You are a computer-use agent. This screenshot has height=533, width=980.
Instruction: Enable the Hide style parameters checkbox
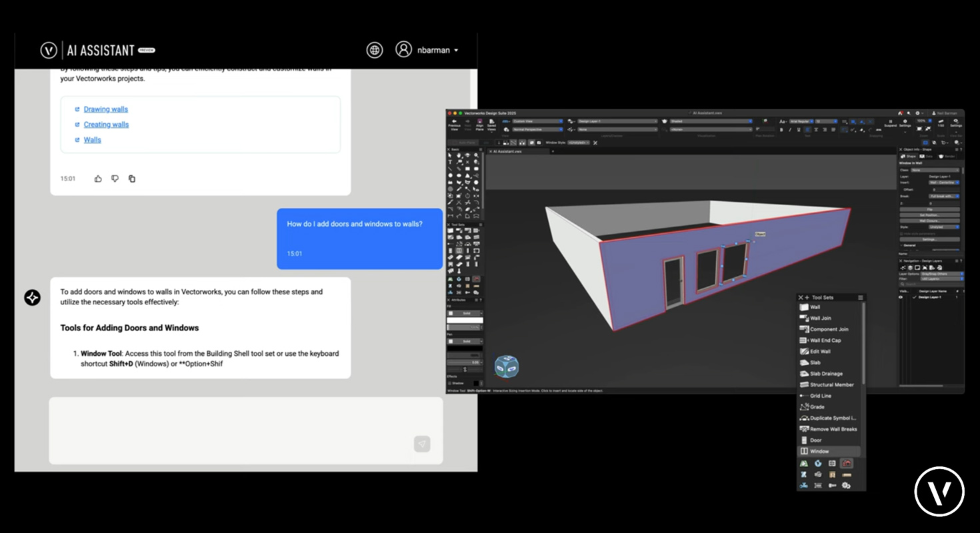pyautogui.click(x=902, y=234)
